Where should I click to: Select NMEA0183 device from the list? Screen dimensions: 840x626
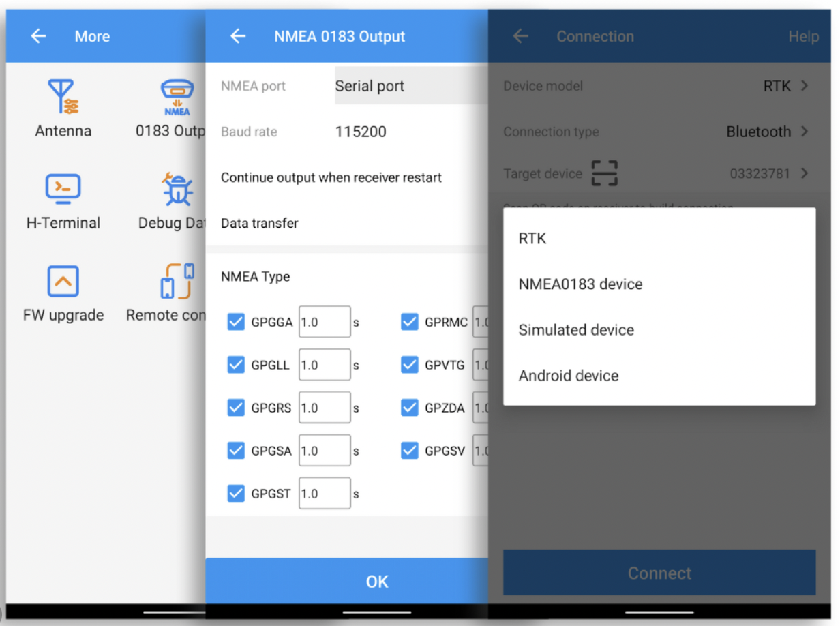(580, 284)
